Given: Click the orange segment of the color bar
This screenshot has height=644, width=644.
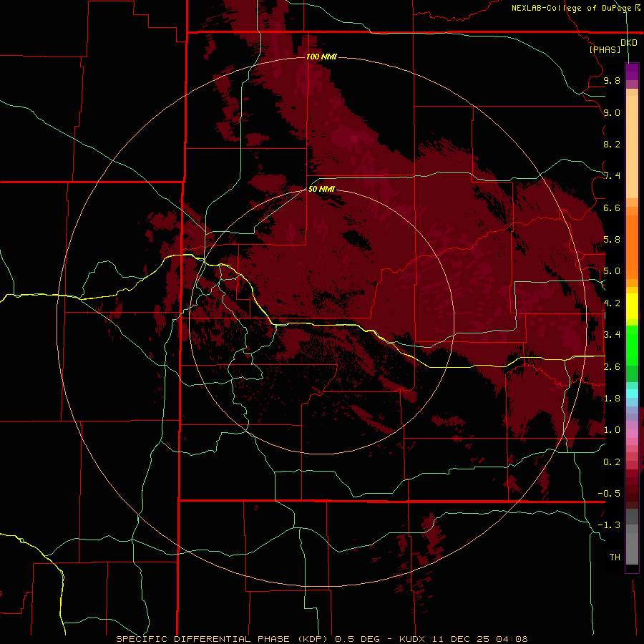Looking at the screenshot, I should click(632, 245).
